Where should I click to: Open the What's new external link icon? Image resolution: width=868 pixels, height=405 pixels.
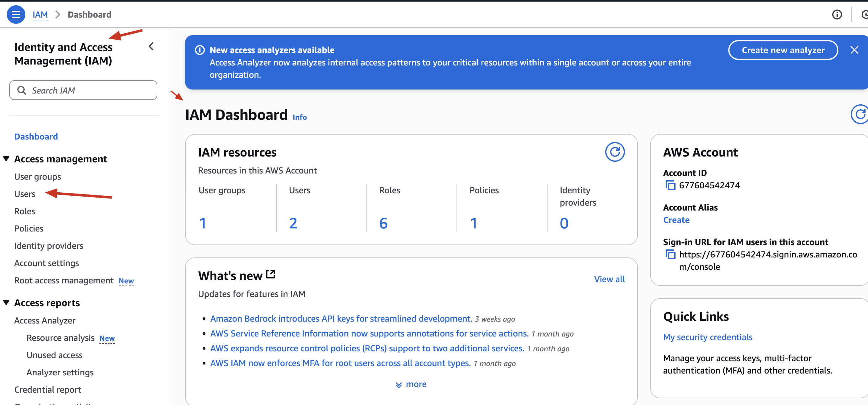point(271,274)
